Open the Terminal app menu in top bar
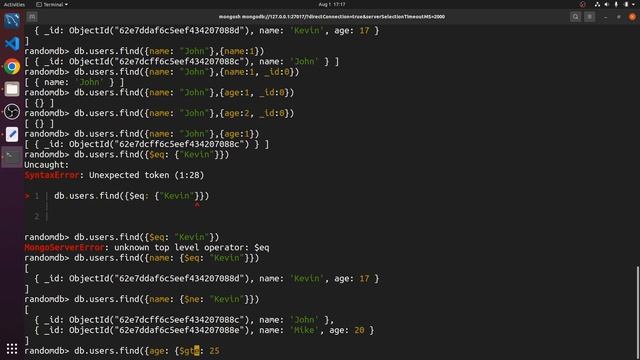This screenshot has height=360, width=640. pos(52,4)
